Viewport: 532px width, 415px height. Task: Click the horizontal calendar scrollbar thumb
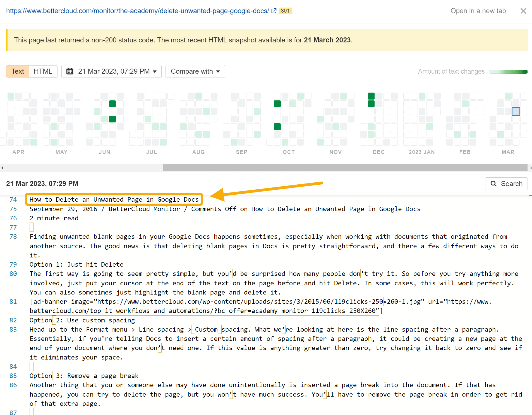click(345, 168)
